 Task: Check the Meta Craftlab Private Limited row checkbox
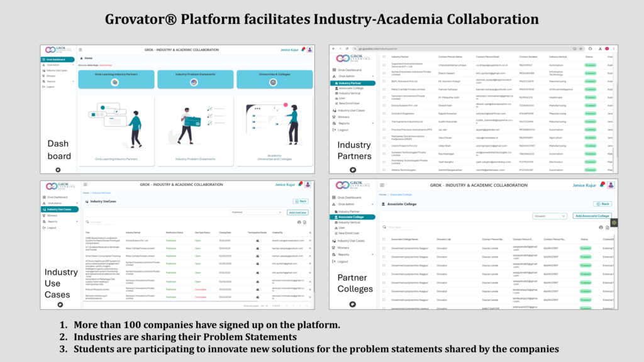coord(384,89)
